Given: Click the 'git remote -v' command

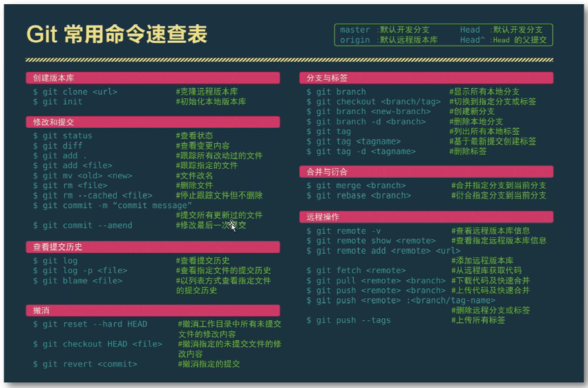Looking at the screenshot, I should 343,231.
